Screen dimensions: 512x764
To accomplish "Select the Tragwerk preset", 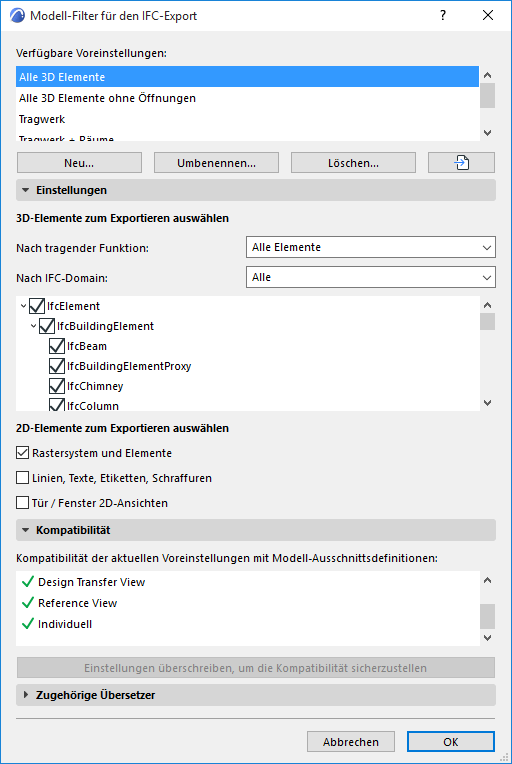I will click(x=247, y=119).
